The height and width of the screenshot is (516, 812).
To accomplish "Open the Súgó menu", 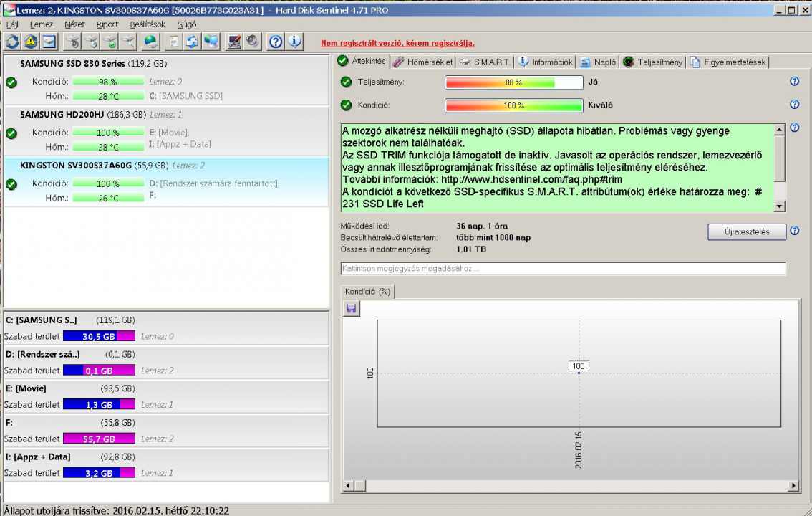I will tap(187, 24).
